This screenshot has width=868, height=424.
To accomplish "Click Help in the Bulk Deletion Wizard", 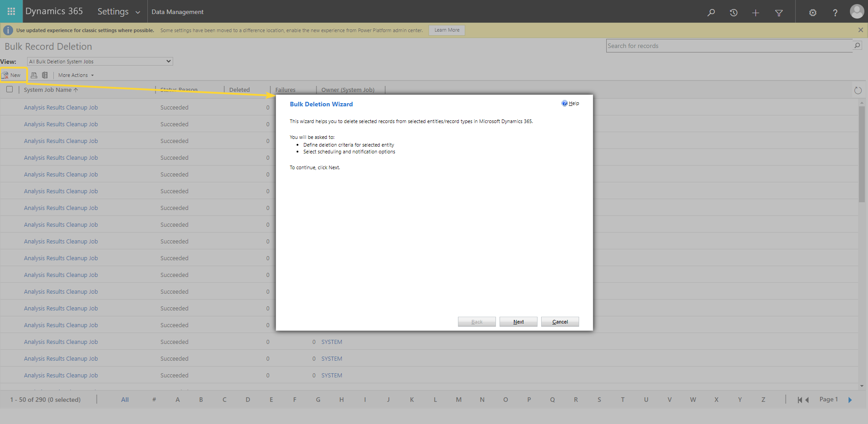I will click(571, 103).
